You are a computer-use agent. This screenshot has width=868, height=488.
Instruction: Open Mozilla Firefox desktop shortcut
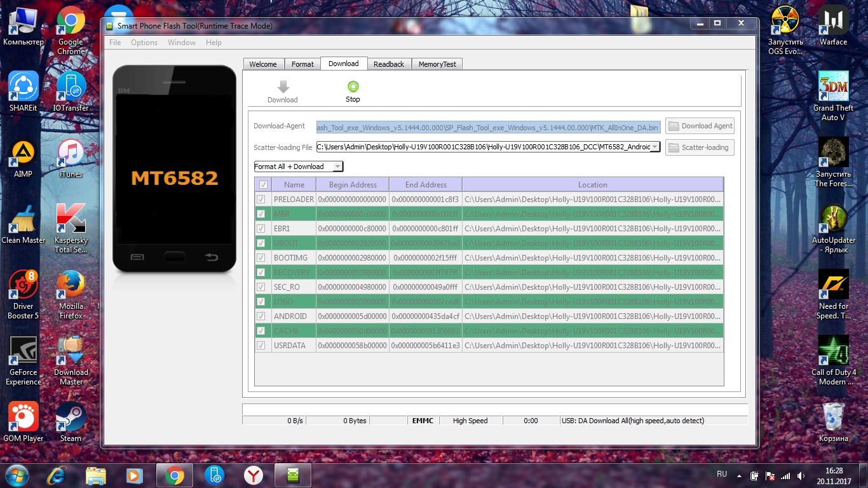point(71,287)
